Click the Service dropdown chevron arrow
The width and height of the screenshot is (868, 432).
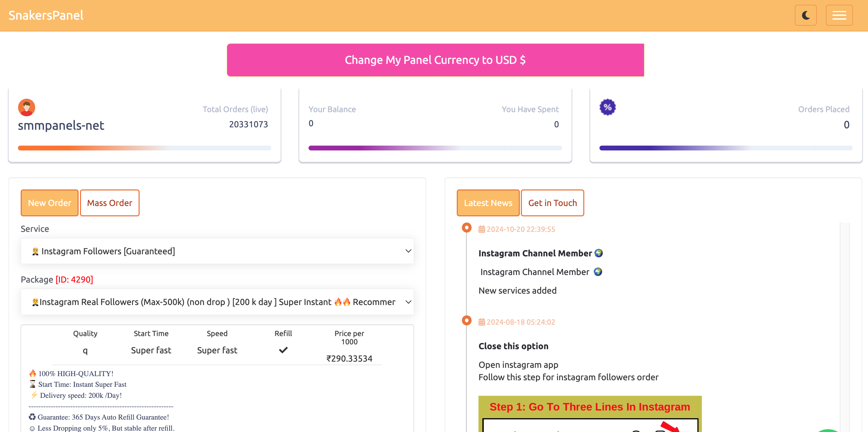click(x=408, y=251)
